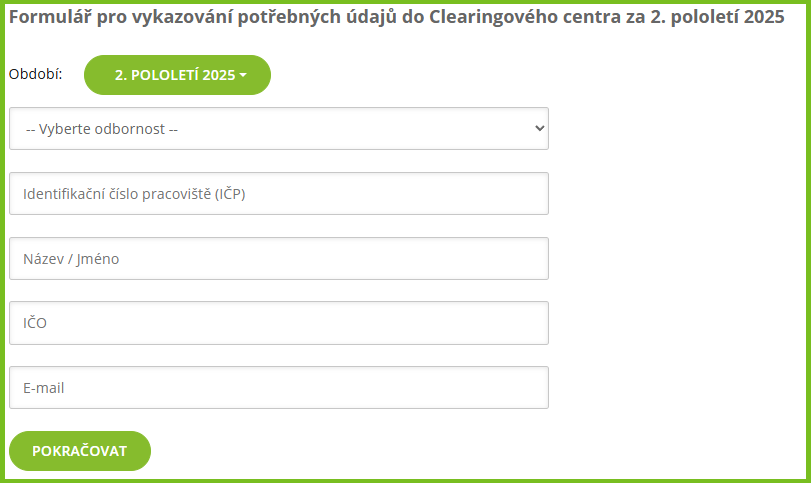This screenshot has height=483, width=811.
Task: Place cursor in the workplace ID (IČP) textbox
Action: click(279, 194)
